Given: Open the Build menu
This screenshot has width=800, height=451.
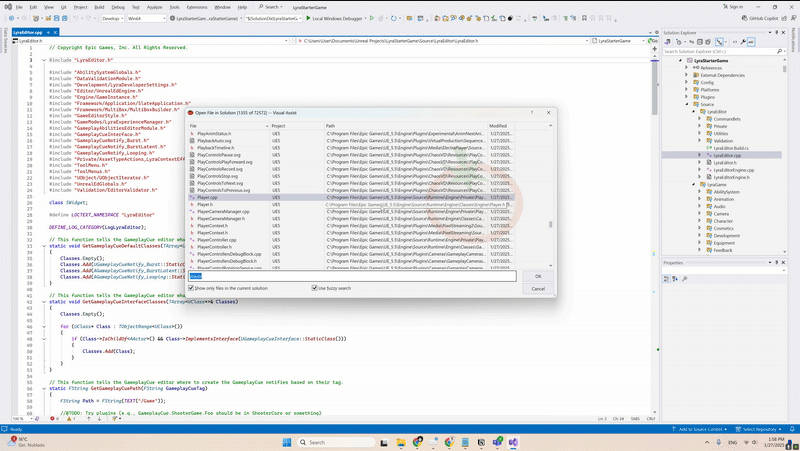Looking at the screenshot, I should coord(99,7).
